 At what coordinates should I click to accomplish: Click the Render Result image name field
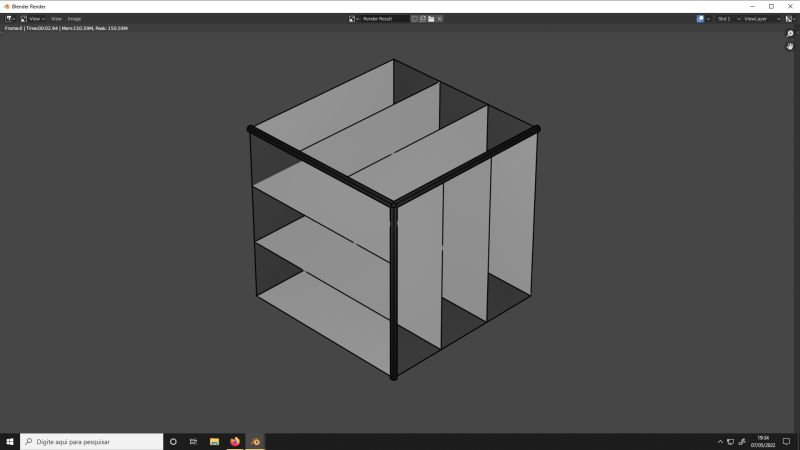coord(385,19)
